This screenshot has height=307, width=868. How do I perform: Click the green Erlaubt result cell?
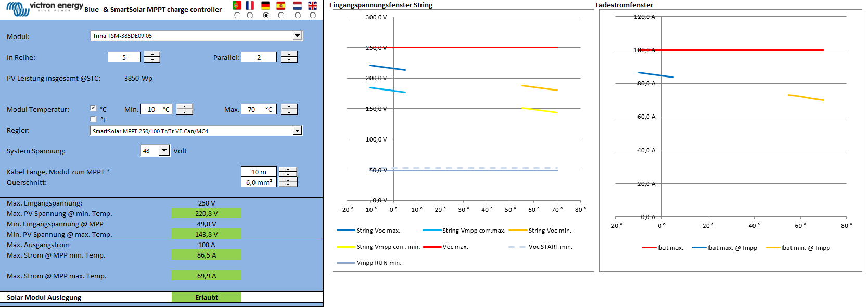click(x=207, y=297)
